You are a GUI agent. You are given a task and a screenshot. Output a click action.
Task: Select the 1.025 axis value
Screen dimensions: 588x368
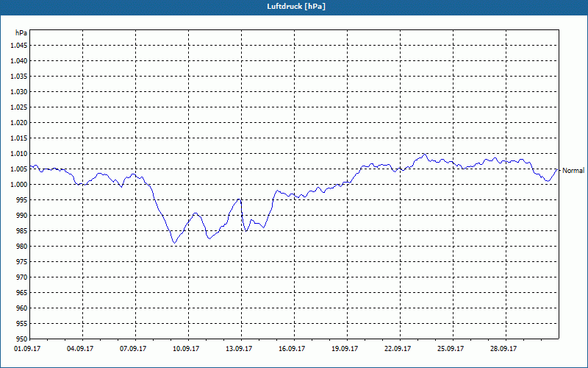click(x=19, y=107)
